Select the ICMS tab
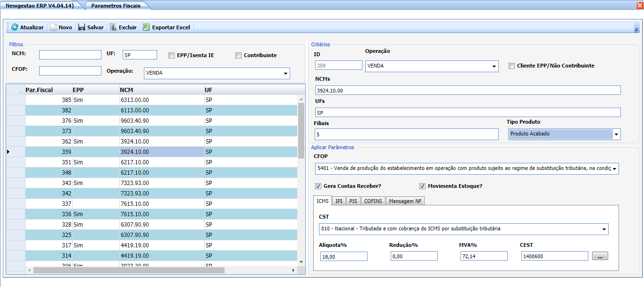Screen dimensions: 644x287 click(x=323, y=201)
